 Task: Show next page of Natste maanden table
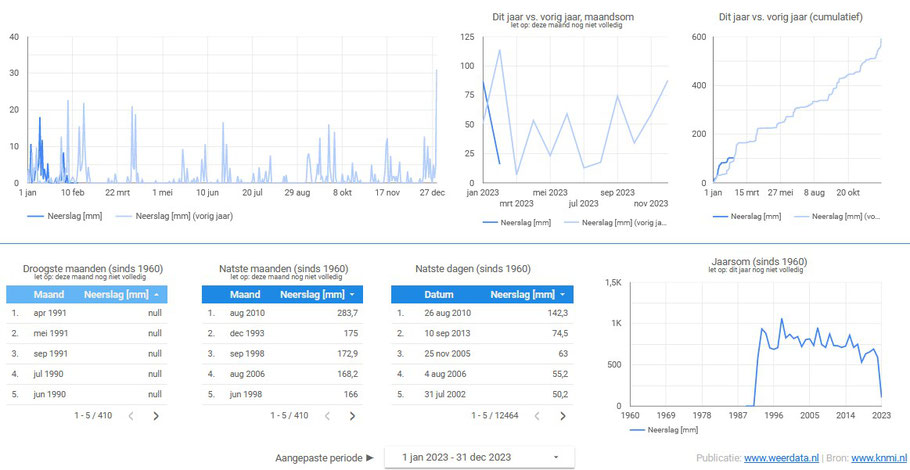352,415
